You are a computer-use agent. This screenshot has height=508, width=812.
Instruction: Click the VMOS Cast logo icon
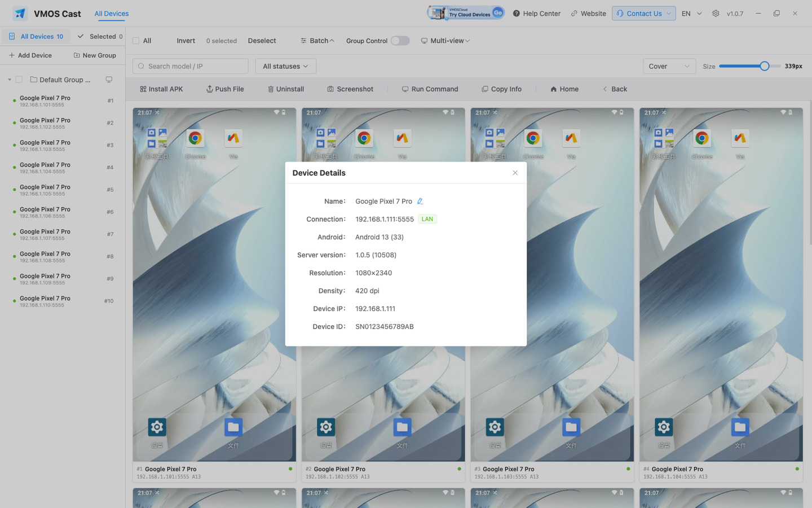[20, 14]
